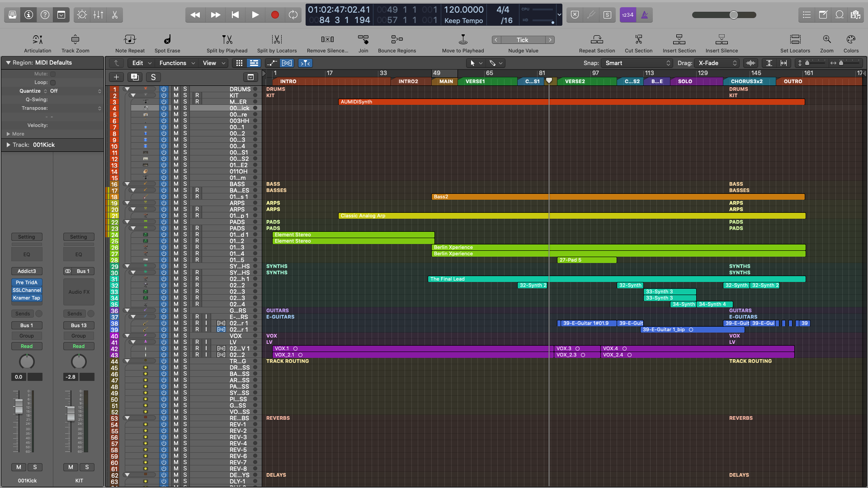Click the Note Repeat icon
The image size is (868, 488).
[130, 39]
